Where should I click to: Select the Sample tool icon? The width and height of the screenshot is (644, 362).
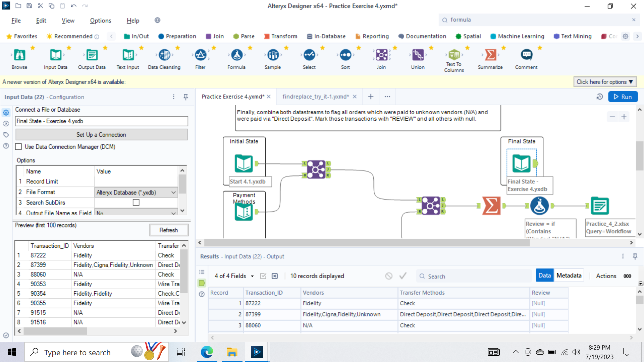(x=273, y=55)
